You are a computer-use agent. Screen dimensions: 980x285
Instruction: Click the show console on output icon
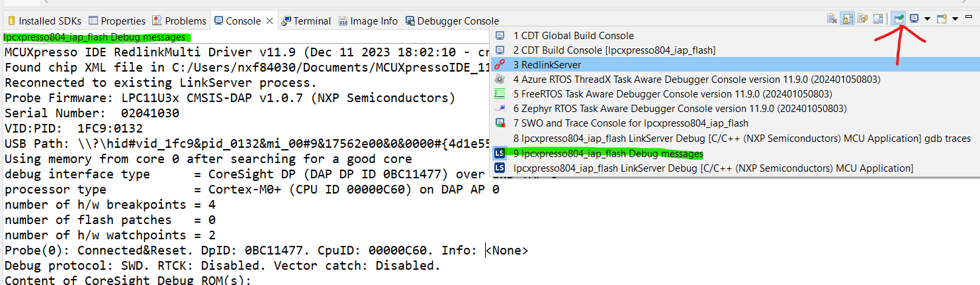(878, 19)
